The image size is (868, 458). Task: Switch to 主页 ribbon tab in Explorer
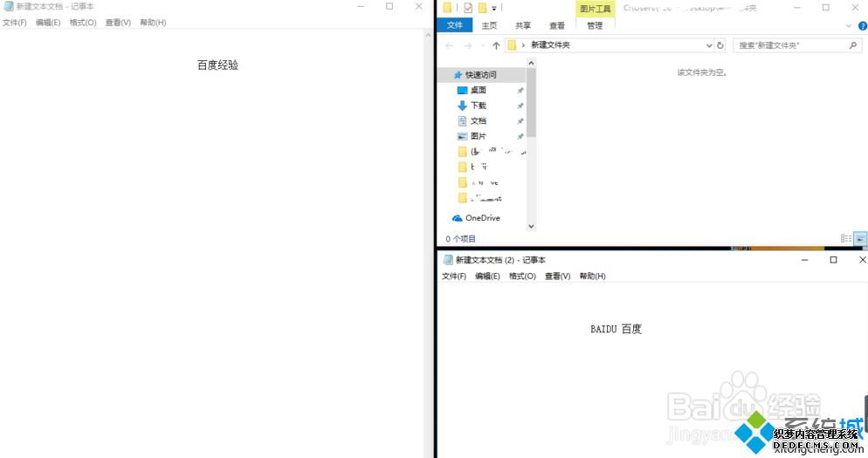tap(489, 25)
